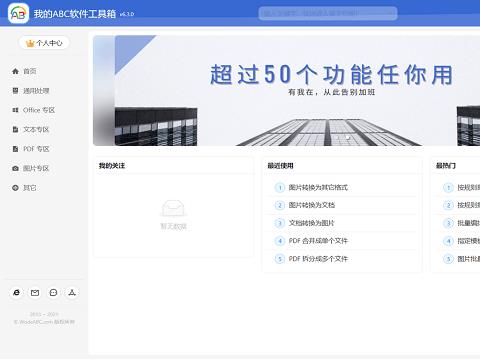Open the 其它 section
Viewport: 480px width, 360px height.
click(24, 188)
